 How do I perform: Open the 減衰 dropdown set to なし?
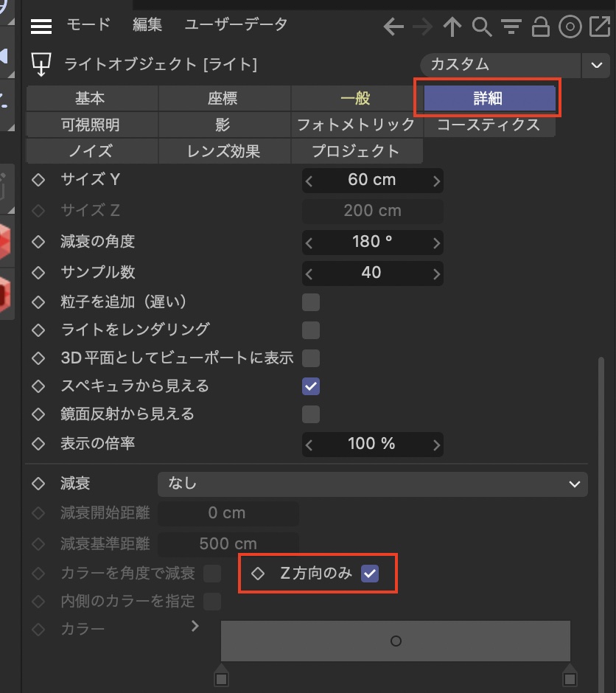pyautogui.click(x=372, y=484)
